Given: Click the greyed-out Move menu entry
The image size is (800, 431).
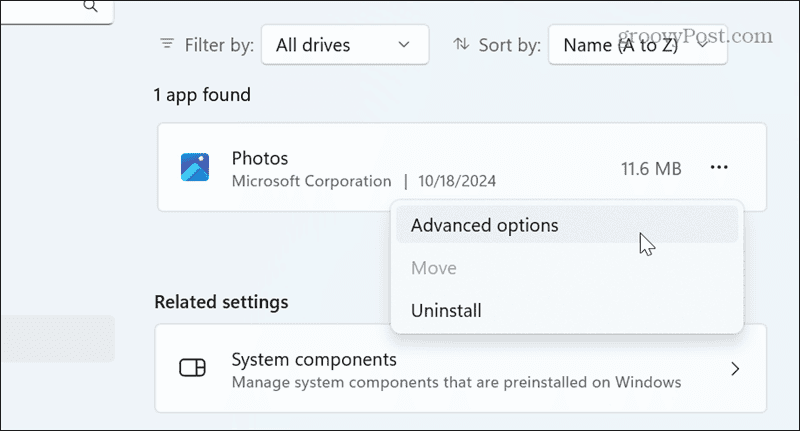Looking at the screenshot, I should [x=433, y=268].
